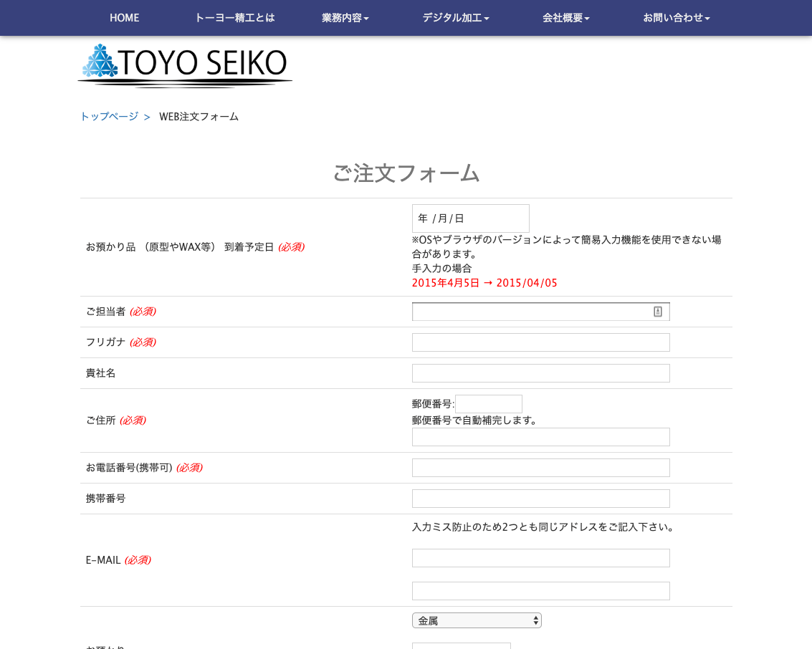Click the ご注文フォーム heading
The height and width of the screenshot is (649, 812).
coord(406,173)
